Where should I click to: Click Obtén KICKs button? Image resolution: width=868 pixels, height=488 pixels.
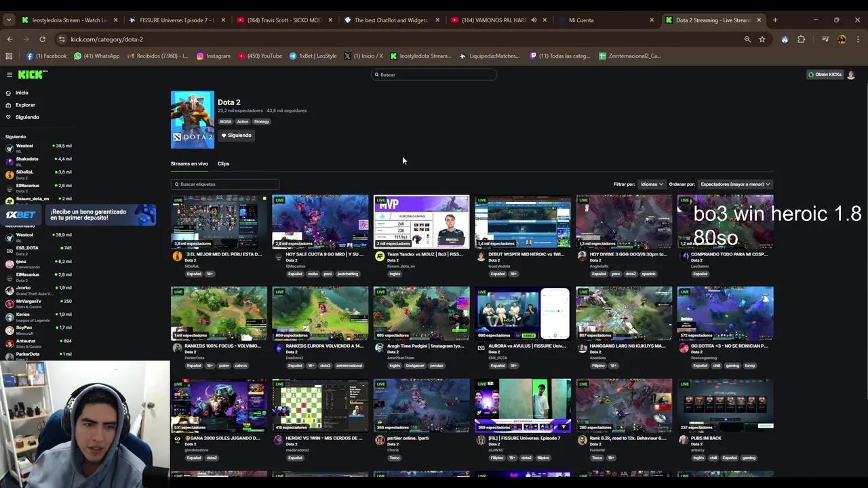(825, 75)
